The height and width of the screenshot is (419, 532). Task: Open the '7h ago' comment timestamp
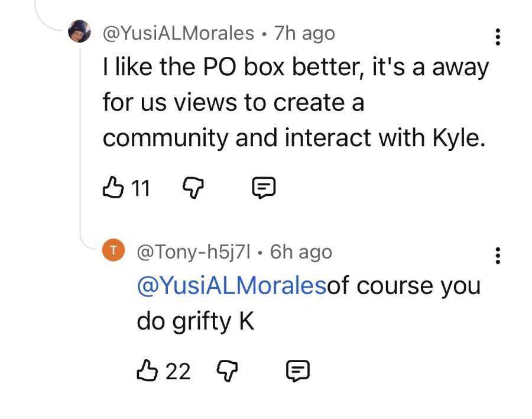pyautogui.click(x=304, y=34)
